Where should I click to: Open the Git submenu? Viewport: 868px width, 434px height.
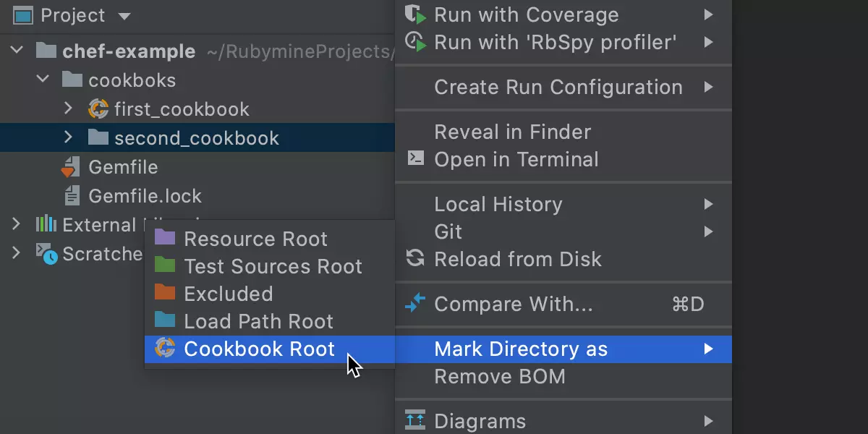[x=563, y=231]
